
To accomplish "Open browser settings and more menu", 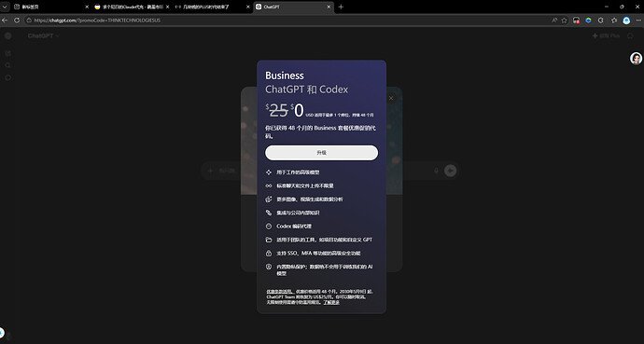I will [637, 21].
